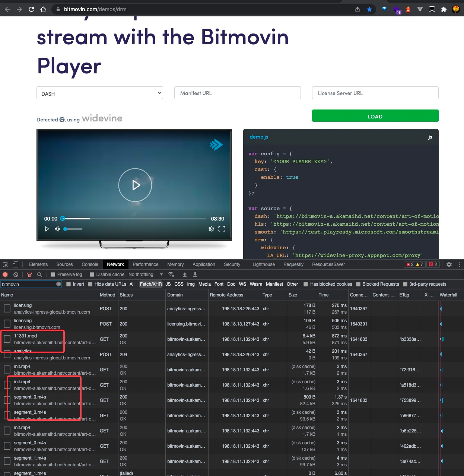Enable the Preserve log checkbox

point(53,275)
